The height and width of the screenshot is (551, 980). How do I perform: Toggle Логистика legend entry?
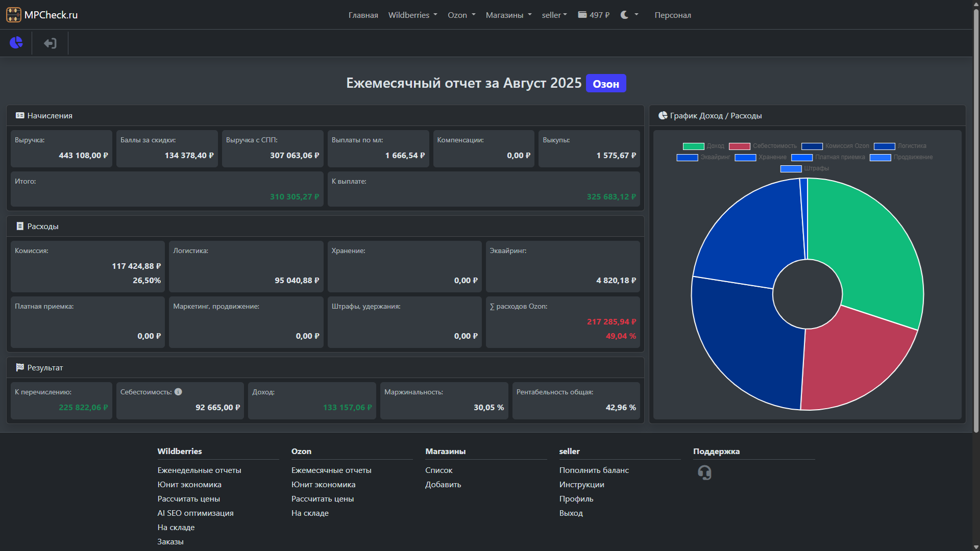coord(900,146)
